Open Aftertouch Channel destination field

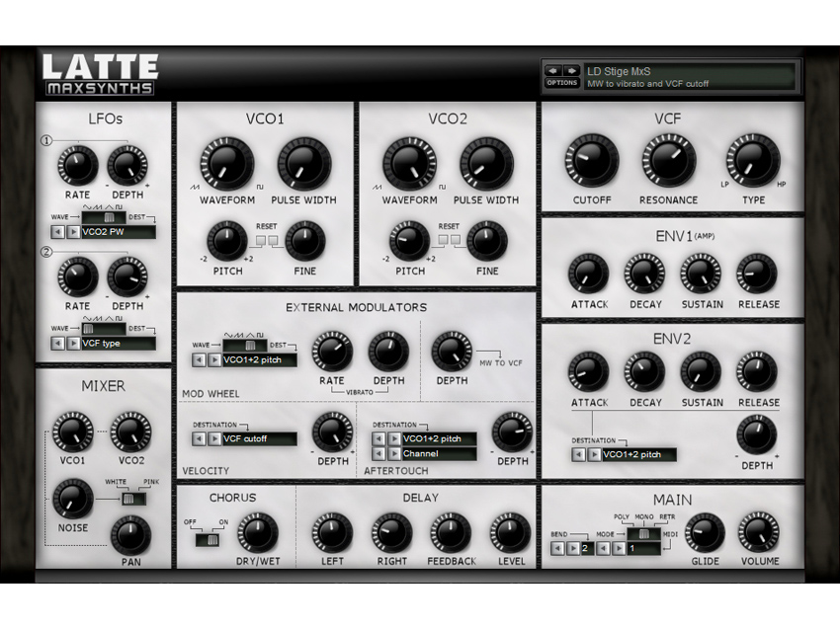(440, 454)
